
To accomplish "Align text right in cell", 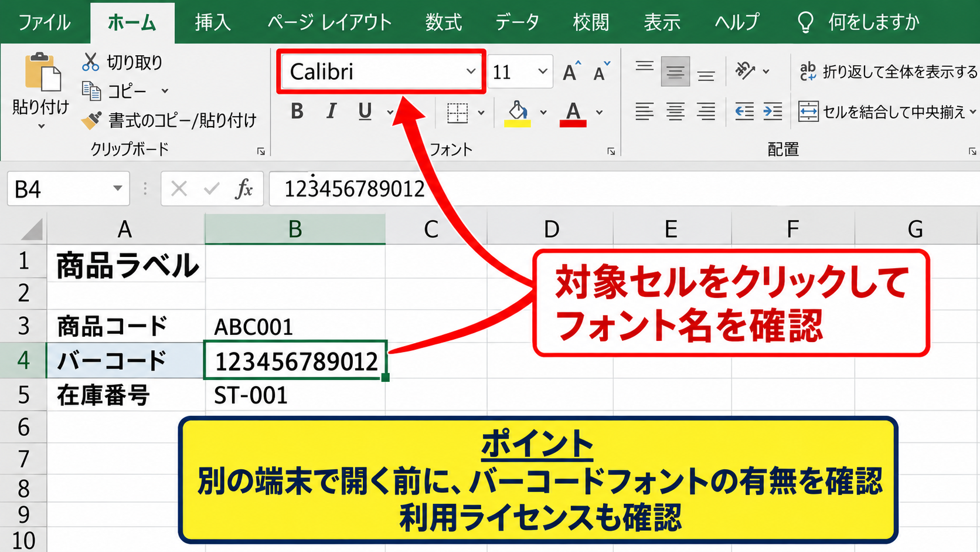I will pos(706,111).
